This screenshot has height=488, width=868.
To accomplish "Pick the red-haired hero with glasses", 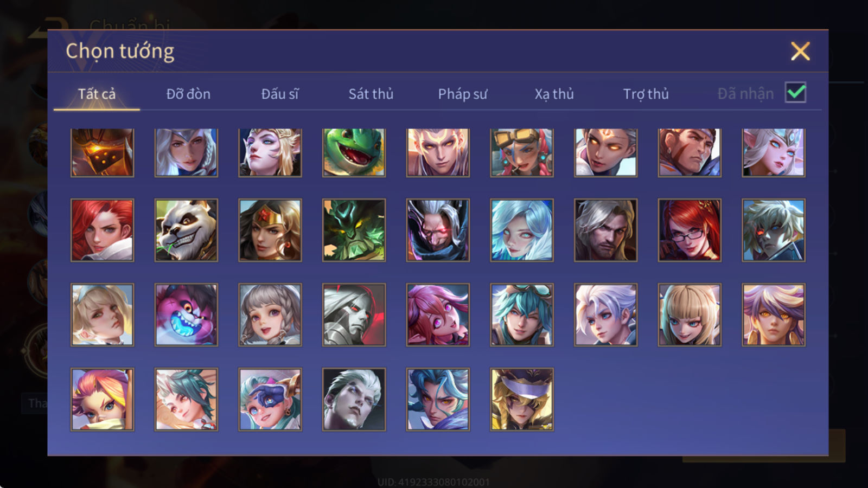I will tap(690, 230).
